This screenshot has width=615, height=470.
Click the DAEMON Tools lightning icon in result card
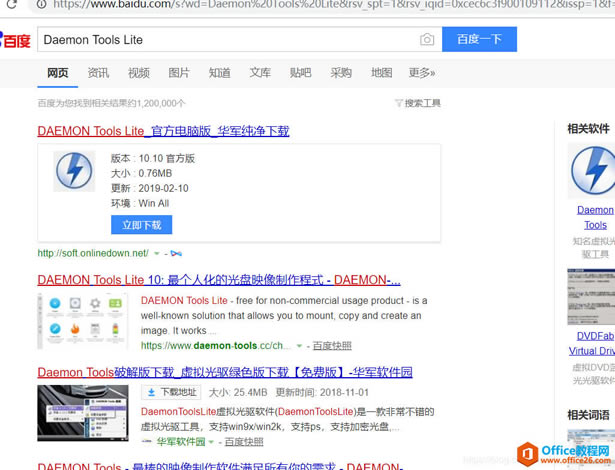click(74, 171)
